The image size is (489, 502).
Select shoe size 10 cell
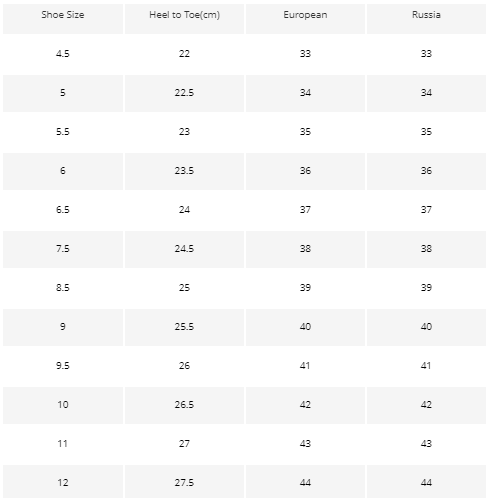[x=63, y=405]
